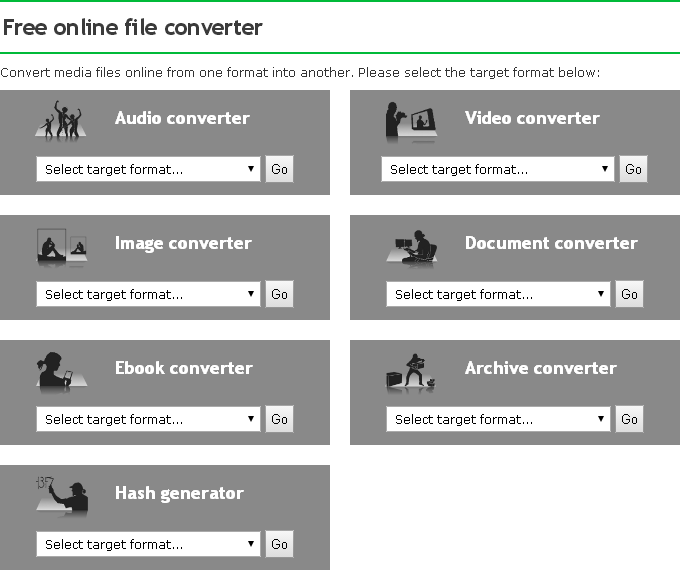682x571 pixels.
Task: Expand the Hash generator format dropdown
Action: (x=148, y=544)
